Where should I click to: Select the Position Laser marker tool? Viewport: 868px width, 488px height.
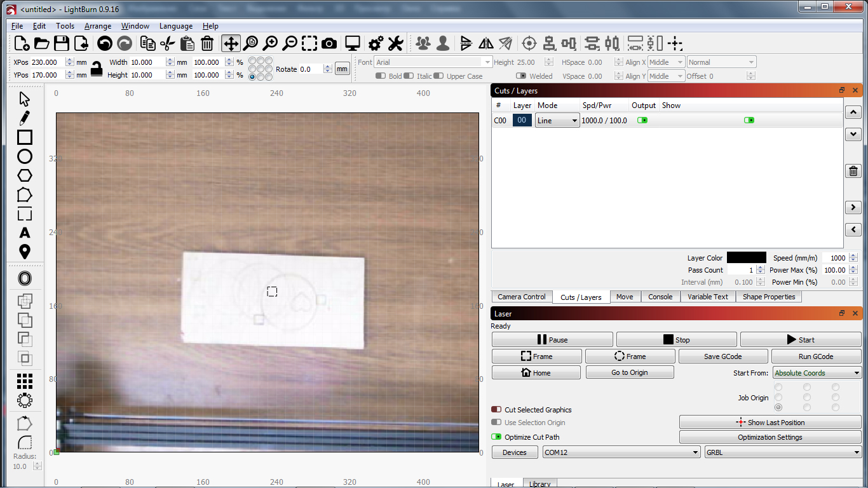tap(25, 252)
